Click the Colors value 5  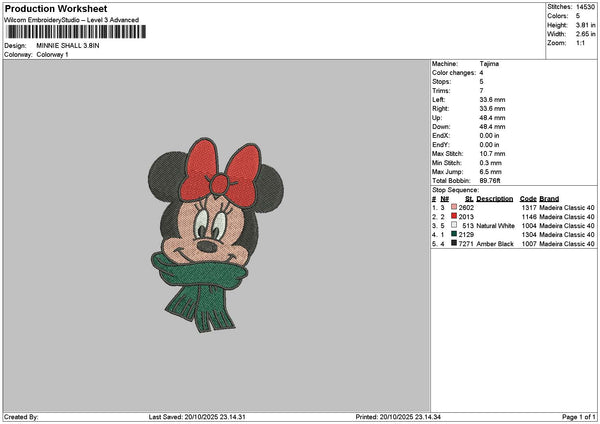click(578, 16)
